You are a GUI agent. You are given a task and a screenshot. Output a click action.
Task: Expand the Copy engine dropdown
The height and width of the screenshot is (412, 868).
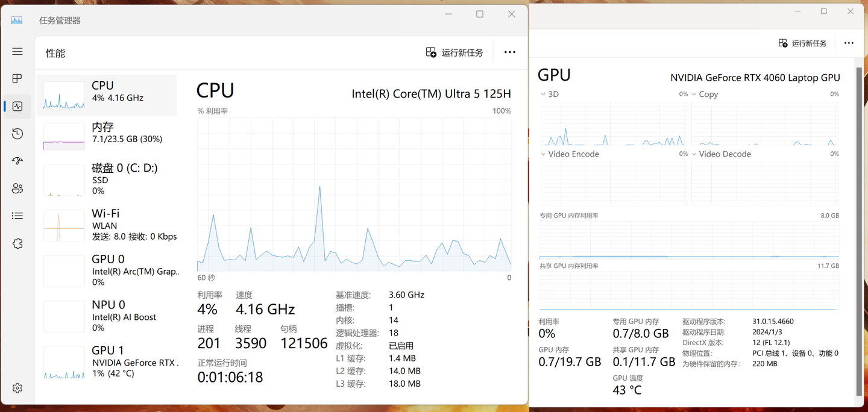pyautogui.click(x=705, y=94)
